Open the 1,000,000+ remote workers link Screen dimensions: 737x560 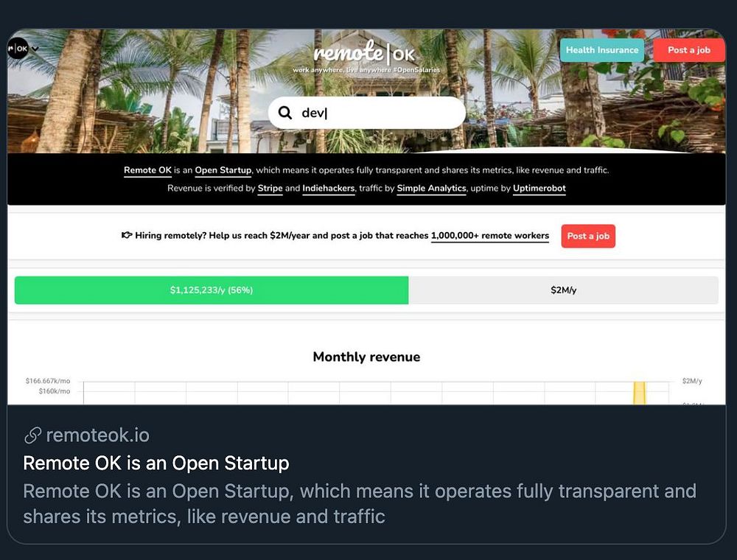[490, 236]
